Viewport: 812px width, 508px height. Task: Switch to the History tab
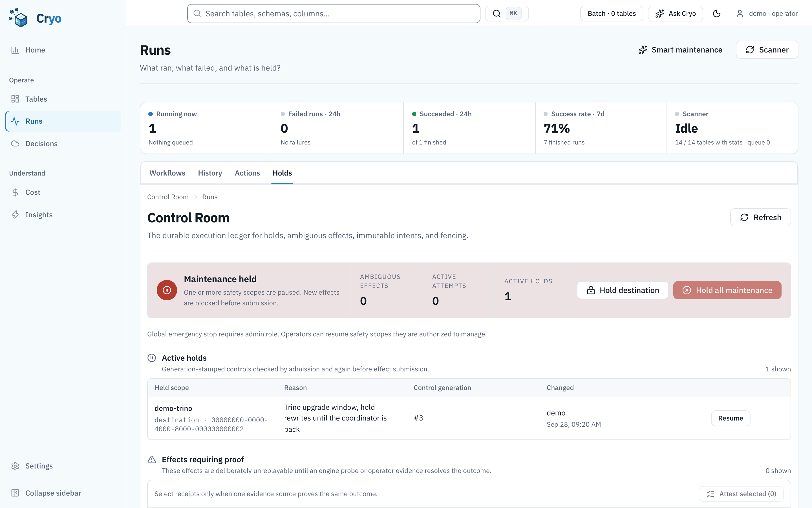(x=210, y=173)
